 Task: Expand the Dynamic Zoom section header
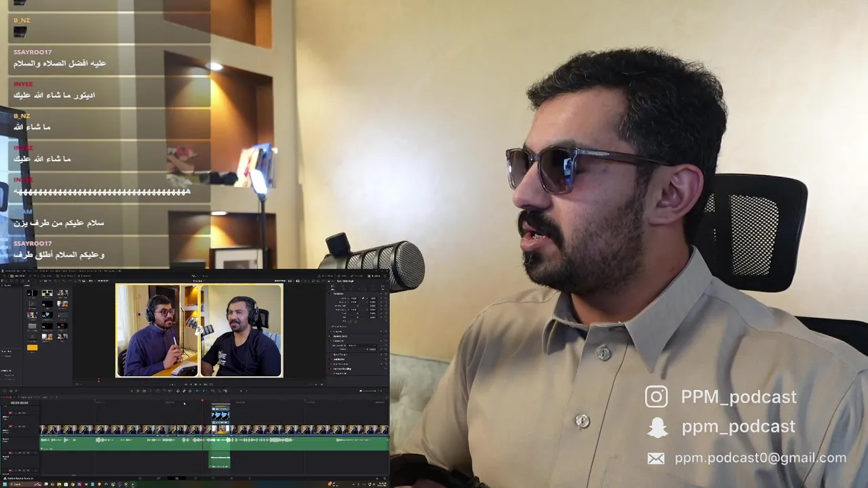click(340, 336)
